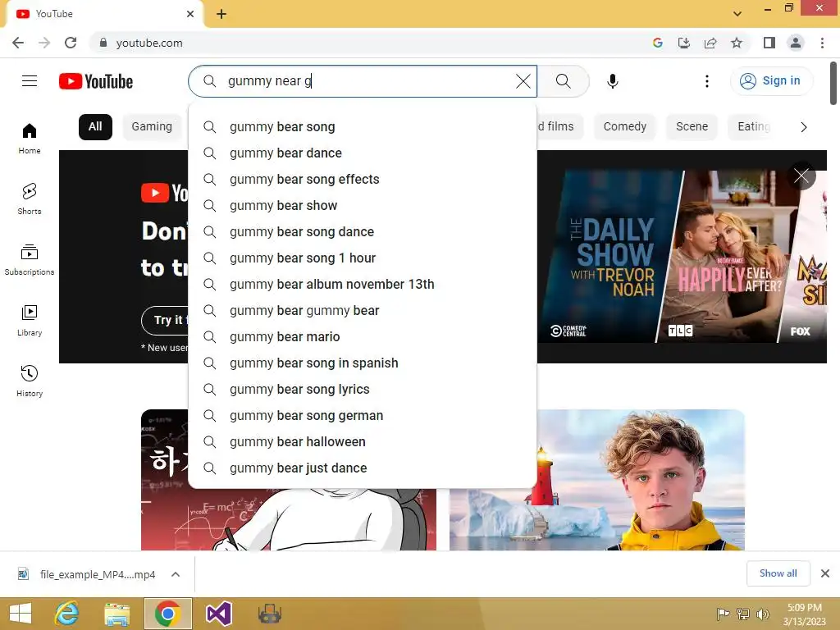Choose suggestion 'gummy bear show'
This screenshot has height=630, width=840.
[363, 206]
